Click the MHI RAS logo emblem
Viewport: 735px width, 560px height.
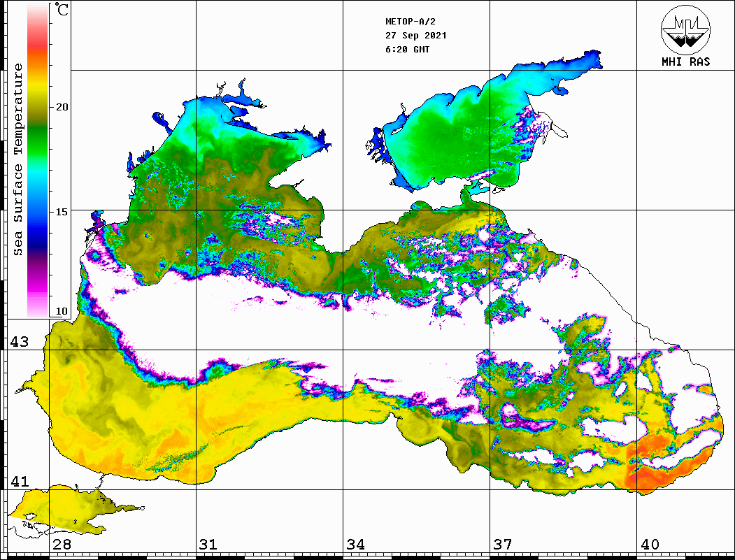point(685,29)
